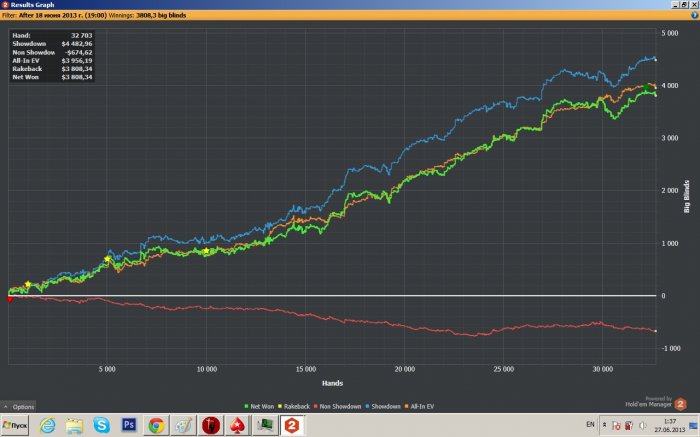
Task: Click the 5 000 y-axis tick label
Action: tap(670, 33)
